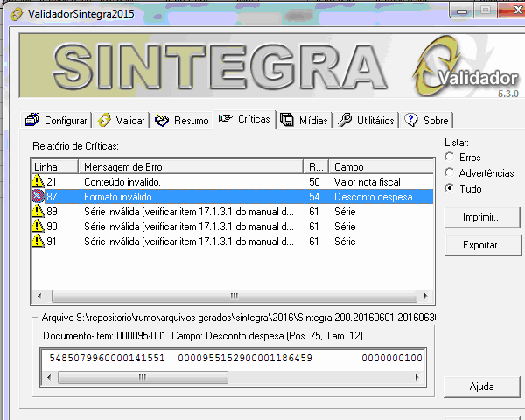This screenshot has width=525, height=420.
Task: Sort by Mensagem de Erro column header
Action: (x=191, y=167)
